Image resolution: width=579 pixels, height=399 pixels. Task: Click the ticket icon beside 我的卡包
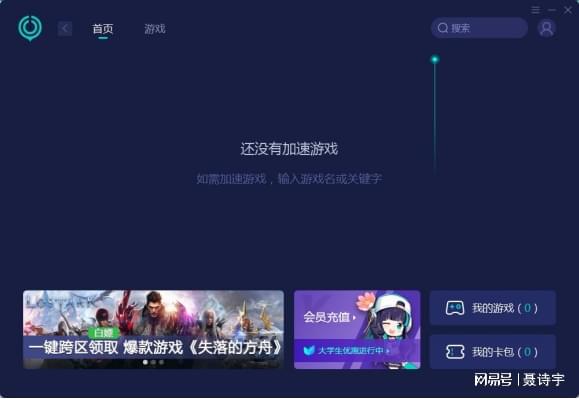click(x=455, y=352)
